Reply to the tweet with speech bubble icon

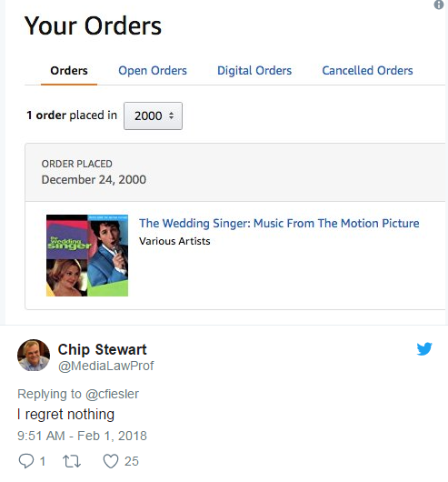pos(26,461)
